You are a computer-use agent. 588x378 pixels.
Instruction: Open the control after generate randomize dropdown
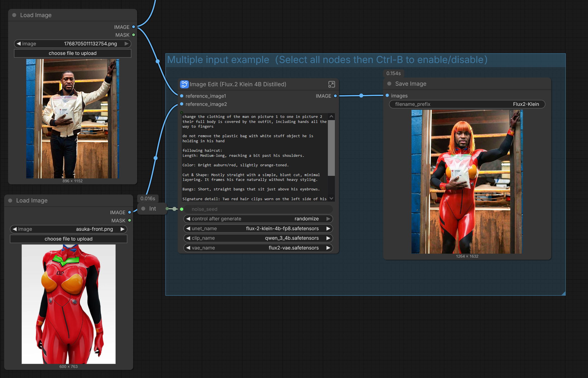tap(258, 219)
